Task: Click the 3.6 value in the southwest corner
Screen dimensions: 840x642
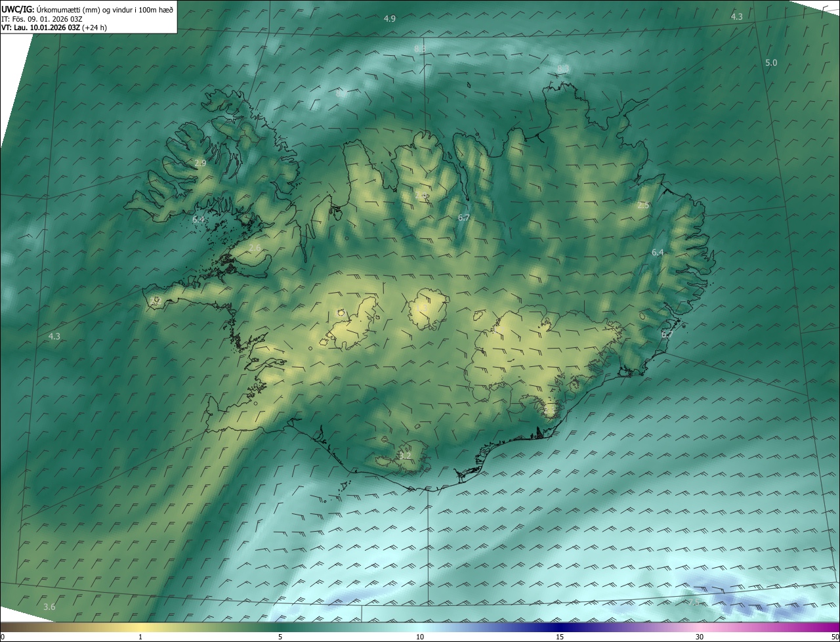Action: pyautogui.click(x=49, y=607)
